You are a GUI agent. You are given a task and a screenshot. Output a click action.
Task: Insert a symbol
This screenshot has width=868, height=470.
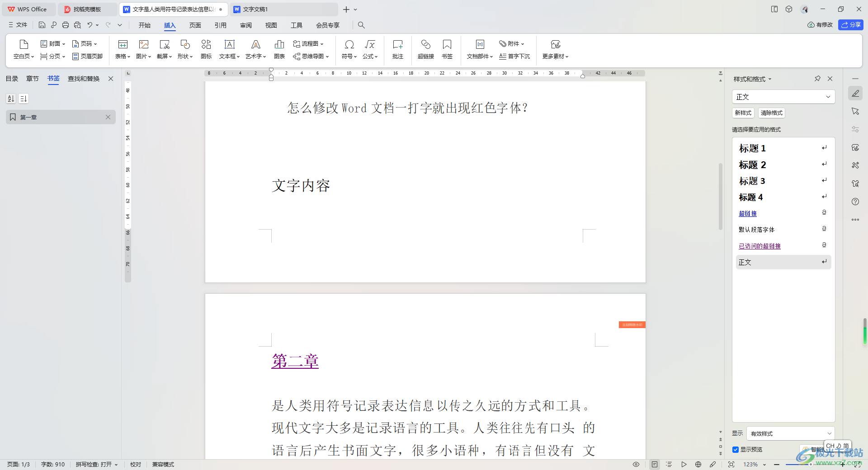(349, 49)
